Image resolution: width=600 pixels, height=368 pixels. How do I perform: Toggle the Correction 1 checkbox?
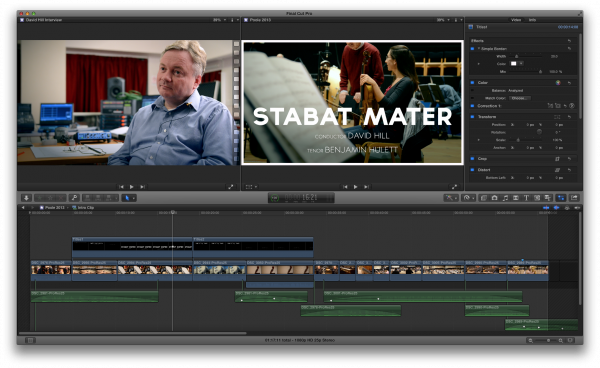(472, 106)
